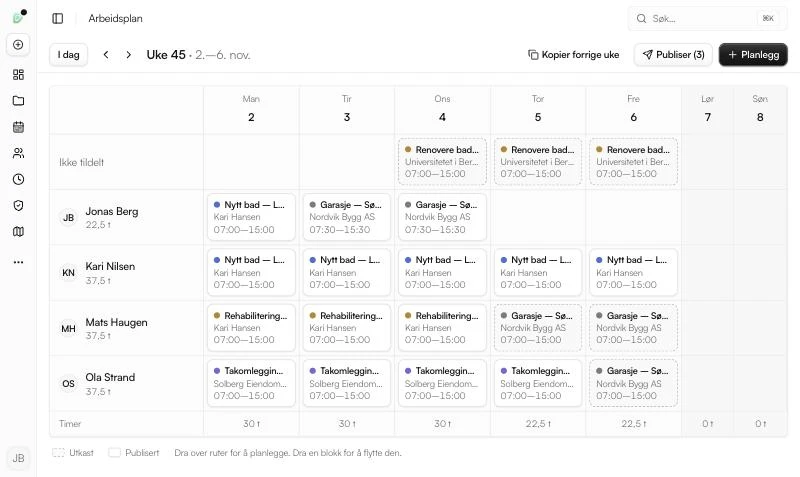Viewport: 800px width, 477px height.
Task: Open Mats Haugen's Garasje draft shift on Friday
Action: (x=634, y=328)
